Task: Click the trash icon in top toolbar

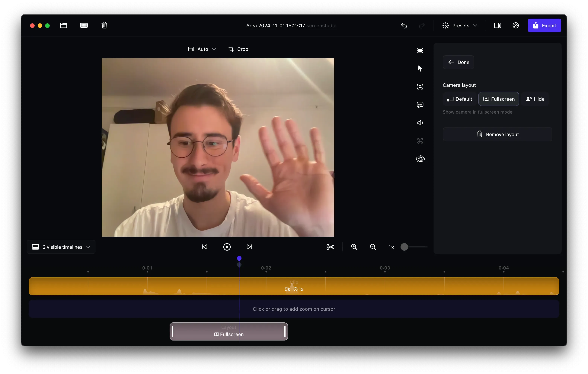Action: click(104, 25)
